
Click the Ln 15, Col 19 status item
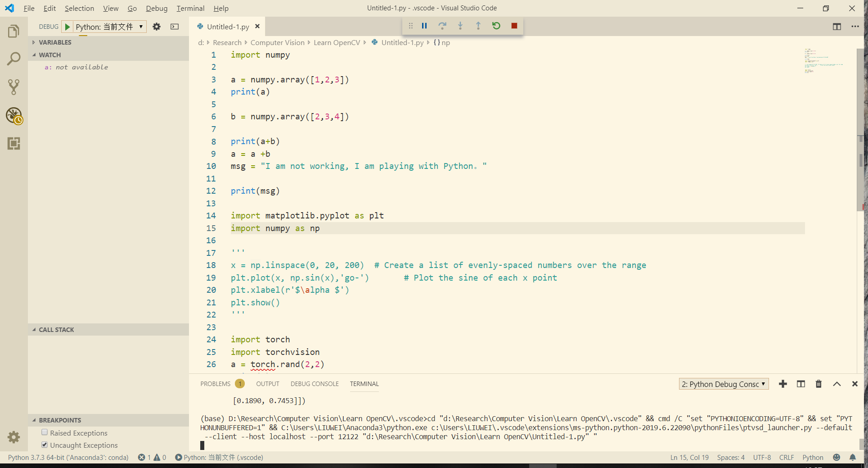point(689,457)
